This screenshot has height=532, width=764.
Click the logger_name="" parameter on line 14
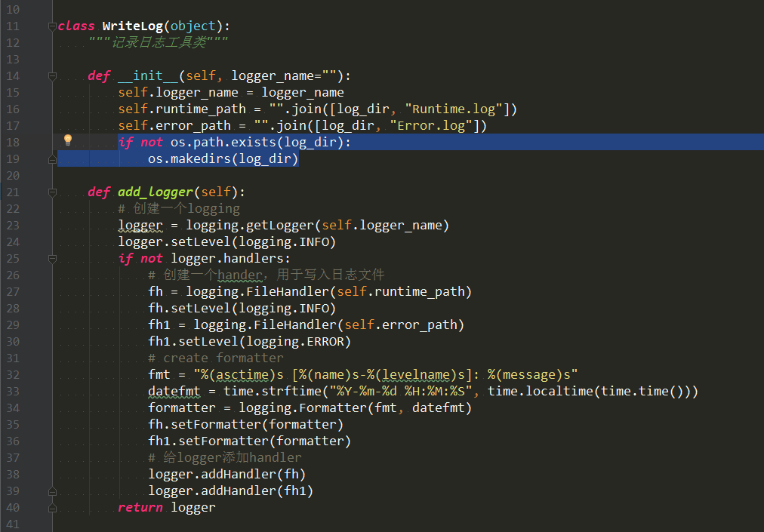click(284, 76)
